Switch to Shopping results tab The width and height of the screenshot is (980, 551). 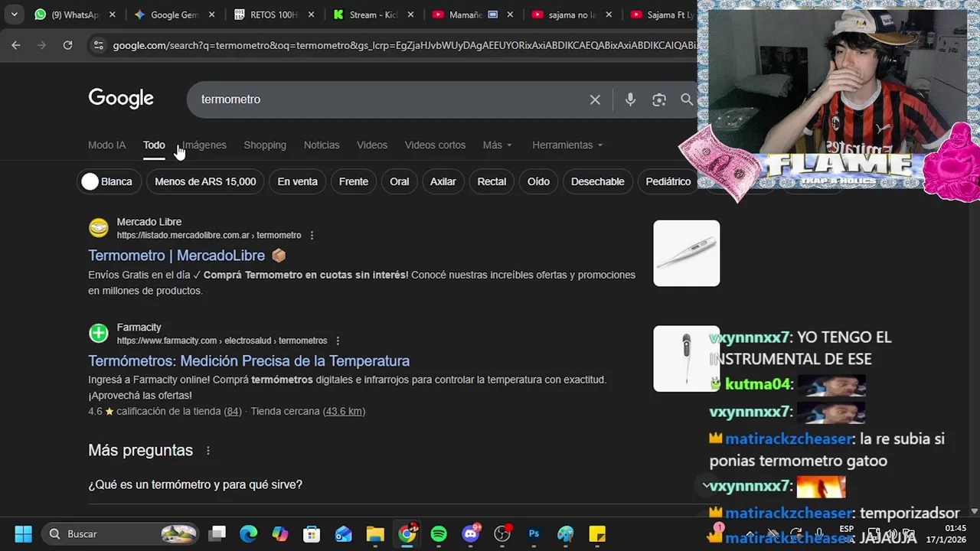[265, 145]
